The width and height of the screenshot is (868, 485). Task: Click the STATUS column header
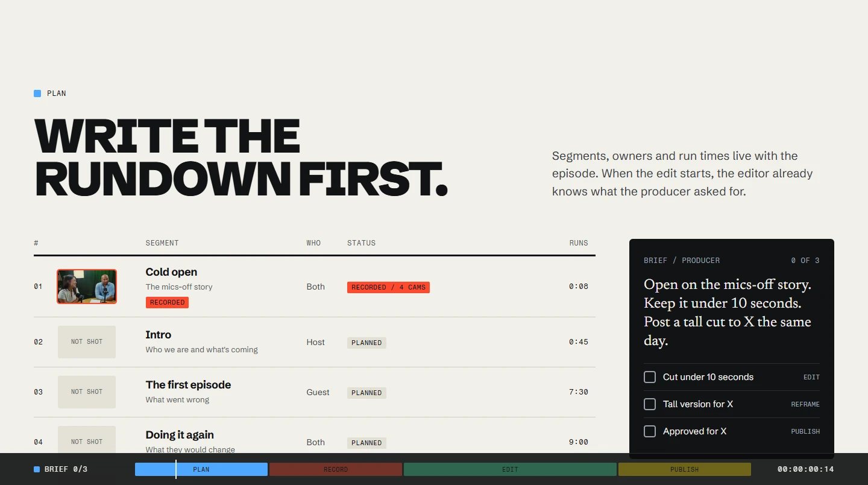361,243
